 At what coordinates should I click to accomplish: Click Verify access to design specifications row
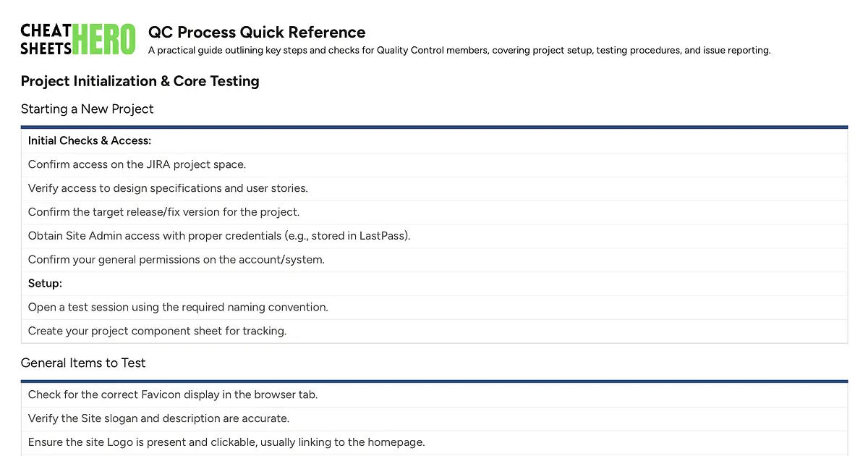pos(434,188)
